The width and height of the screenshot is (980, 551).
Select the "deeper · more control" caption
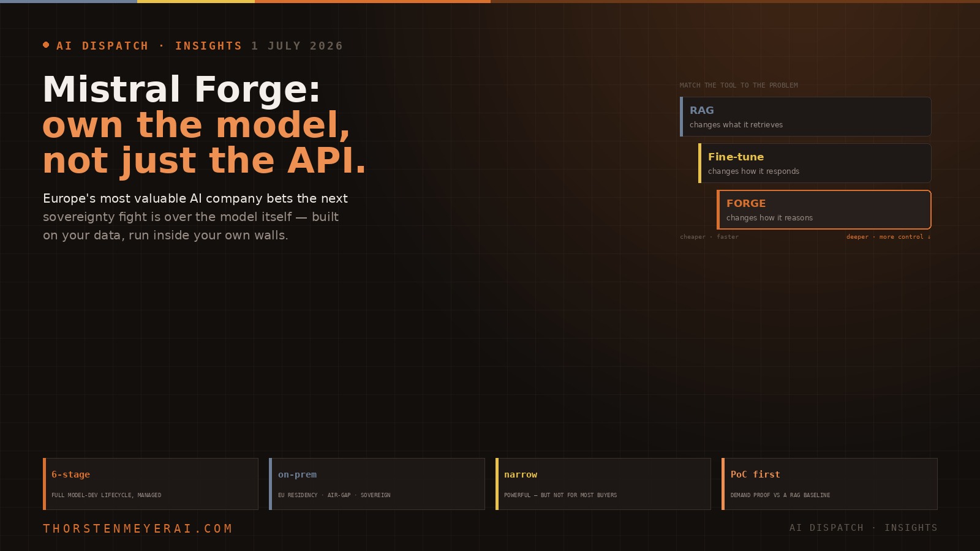coord(888,237)
